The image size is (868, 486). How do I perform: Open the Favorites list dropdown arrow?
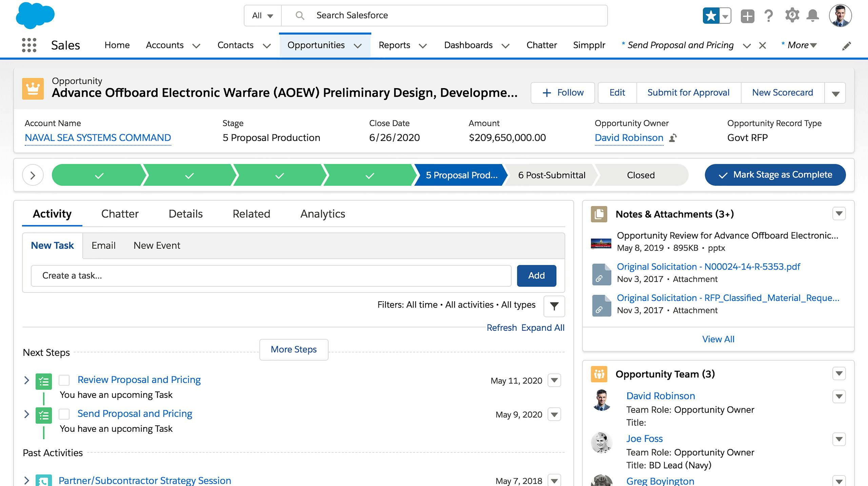[x=725, y=16]
